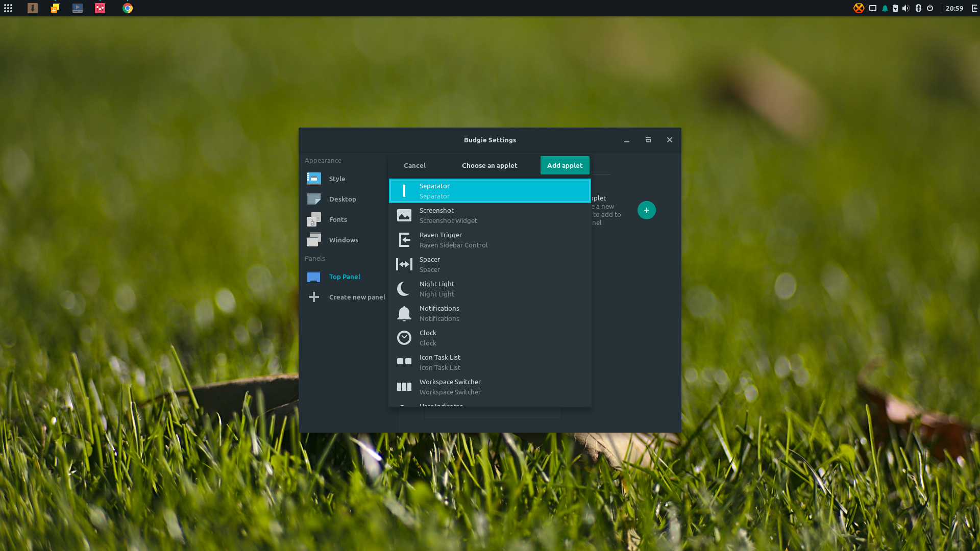This screenshot has height=551, width=980.
Task: Select the Clock applet icon
Action: click(404, 338)
